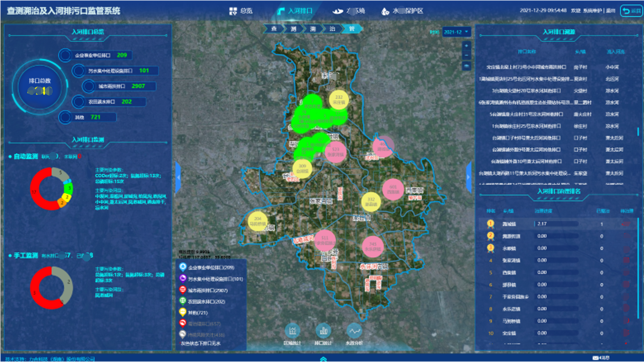Zoom in on map with plus button
The image size is (644, 362).
[466, 46]
